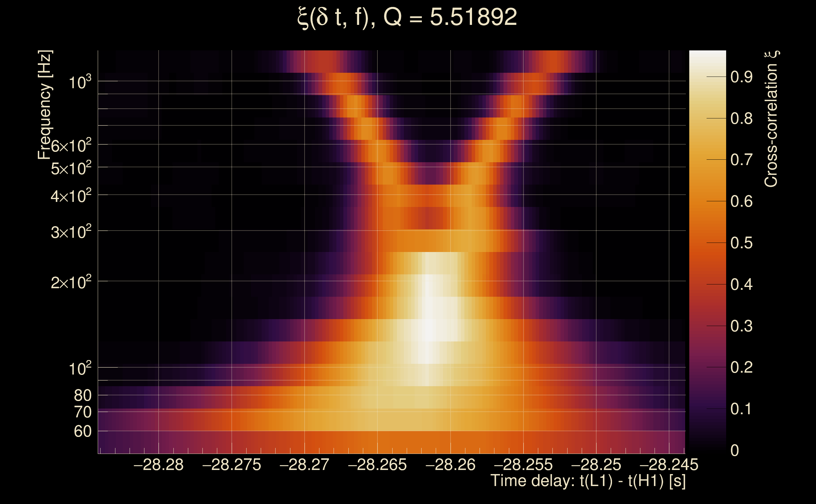
Task: Click the 0.7 tick label on the colorbar
Action: (x=741, y=160)
